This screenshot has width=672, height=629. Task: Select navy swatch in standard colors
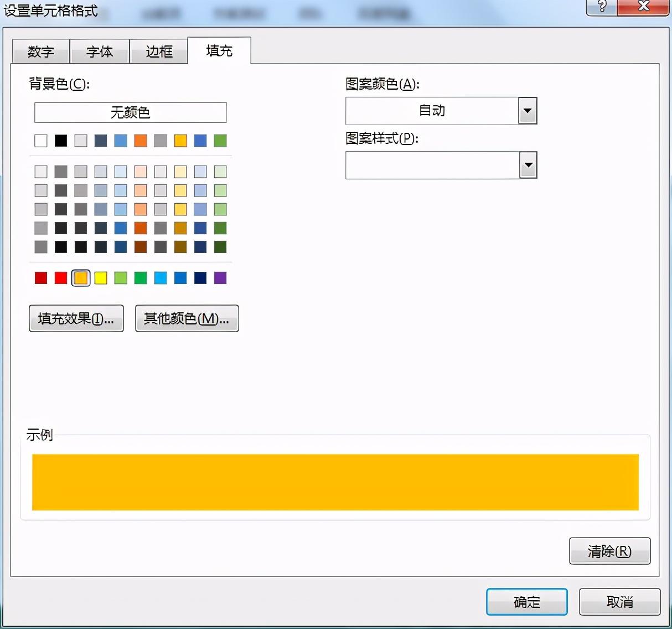click(x=200, y=278)
